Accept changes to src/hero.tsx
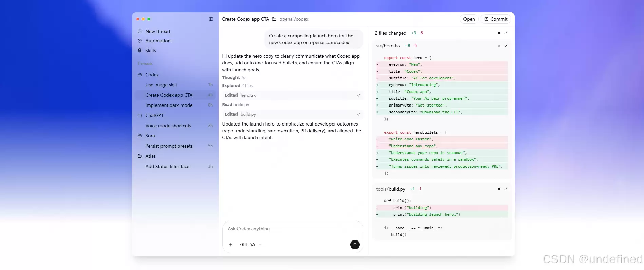 [506, 46]
